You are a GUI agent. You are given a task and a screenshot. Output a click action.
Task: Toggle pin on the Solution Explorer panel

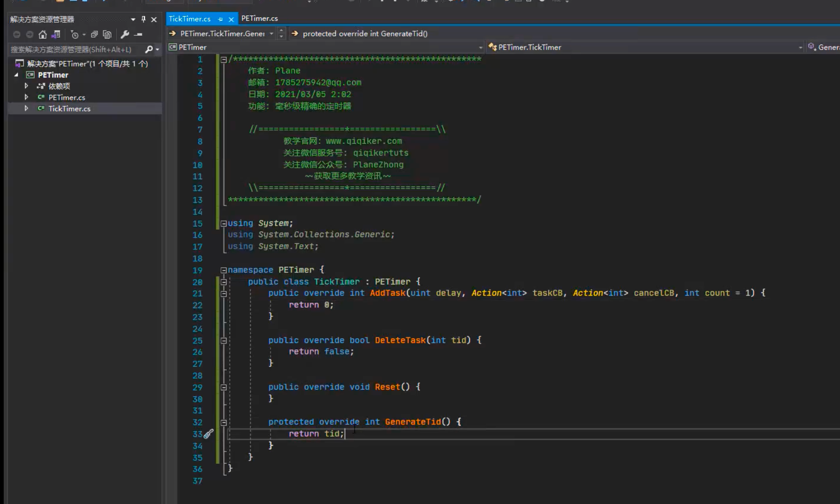coord(143,19)
